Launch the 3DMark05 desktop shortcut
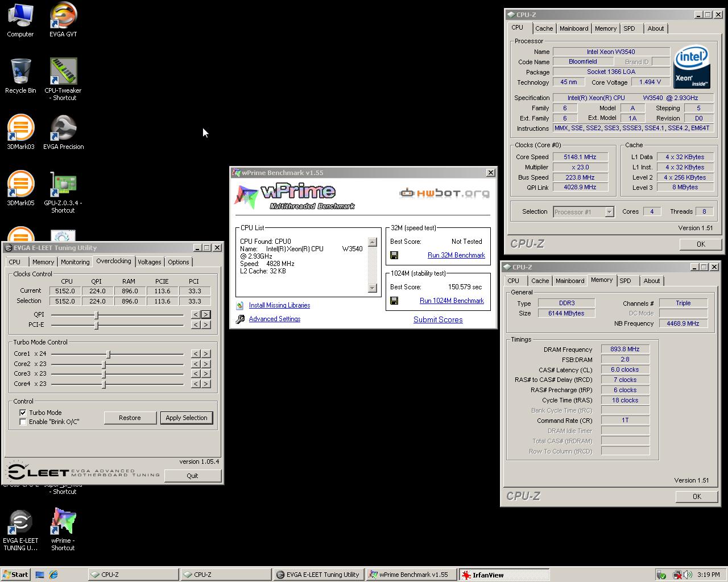The image size is (728, 582). [20, 189]
